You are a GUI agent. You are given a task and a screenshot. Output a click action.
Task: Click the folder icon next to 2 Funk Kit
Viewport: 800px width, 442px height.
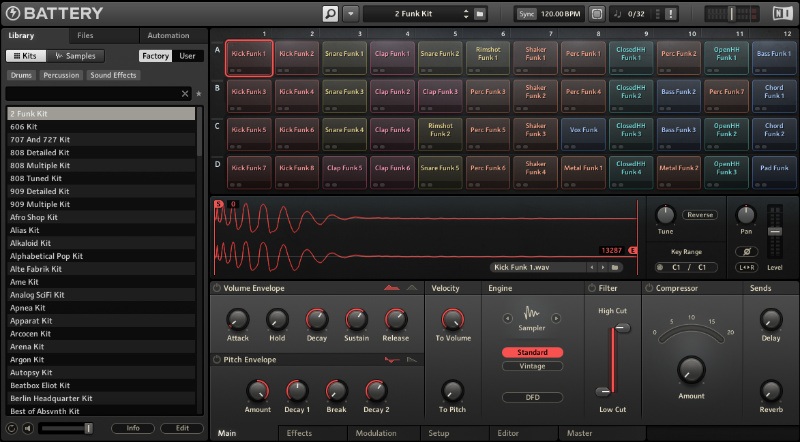[x=480, y=14]
